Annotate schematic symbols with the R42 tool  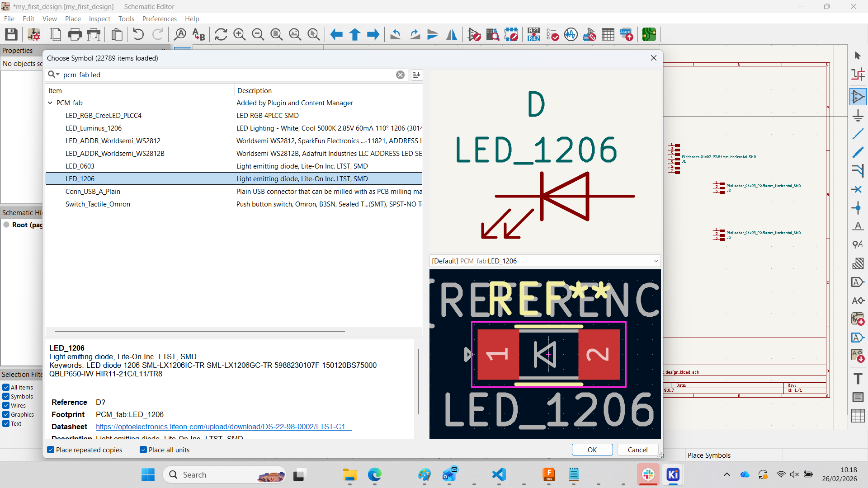click(533, 34)
